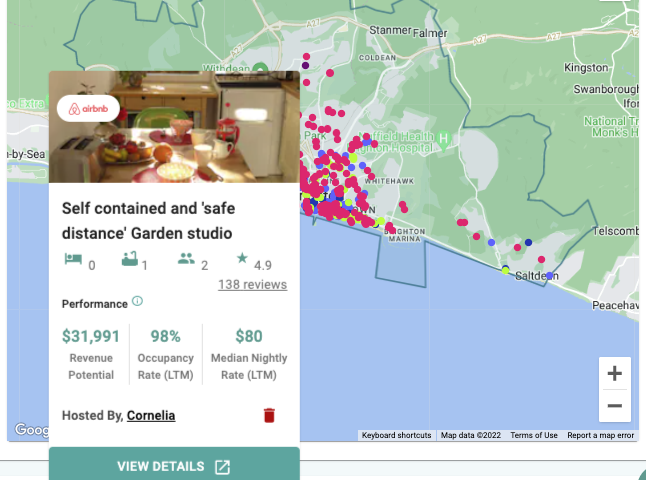Click the Map data ©2022 text
The height and width of the screenshot is (480, 646).
(470, 435)
